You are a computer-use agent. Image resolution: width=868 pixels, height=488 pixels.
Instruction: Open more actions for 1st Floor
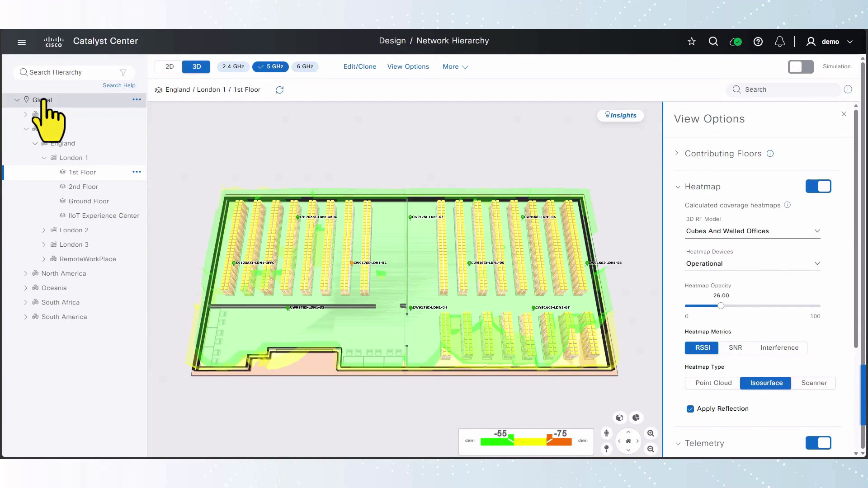(x=137, y=172)
